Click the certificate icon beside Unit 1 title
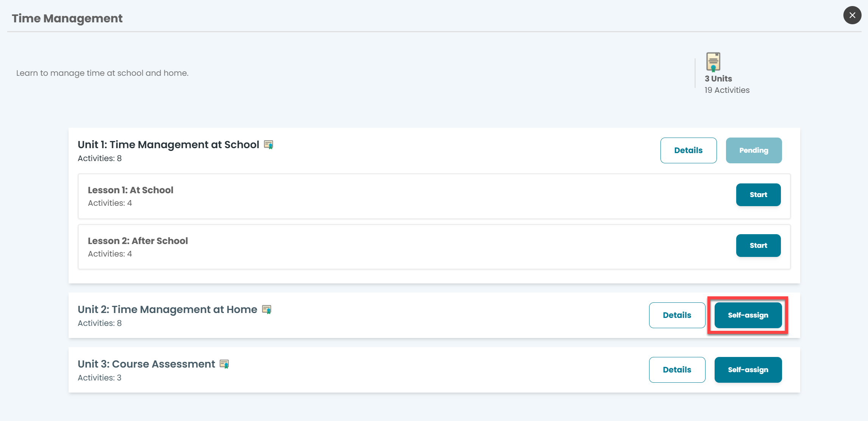The image size is (868, 421). (269, 145)
